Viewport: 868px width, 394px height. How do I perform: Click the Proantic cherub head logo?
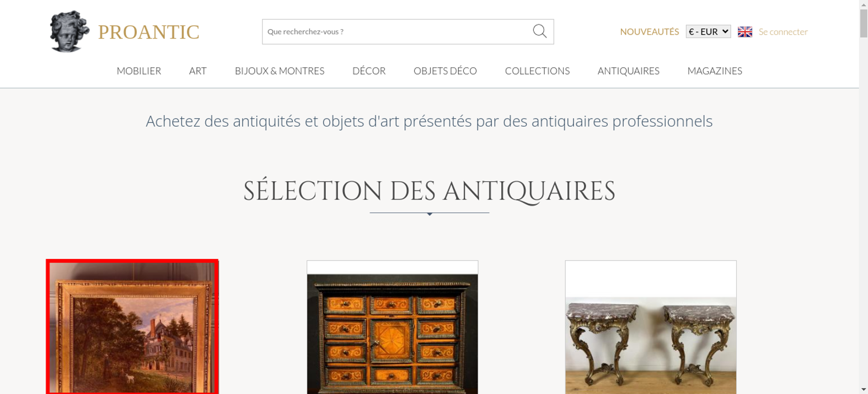tap(69, 31)
